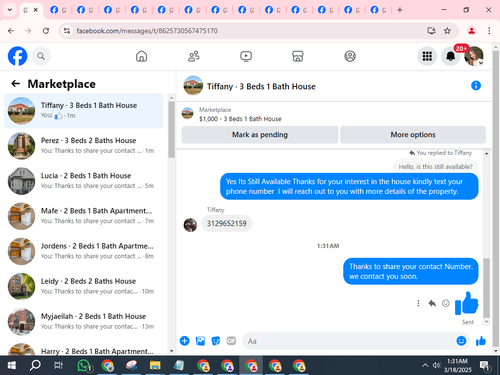Open conversation info icon for Tiffany chat
500x375 pixels.
pos(476,86)
